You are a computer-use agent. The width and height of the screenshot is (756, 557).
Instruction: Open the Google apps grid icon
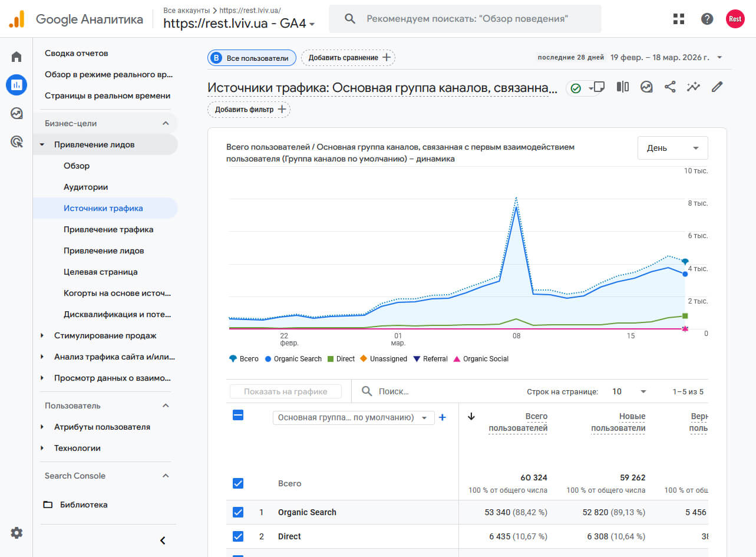point(679,19)
